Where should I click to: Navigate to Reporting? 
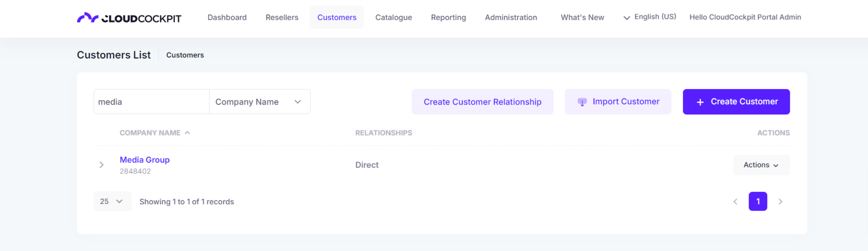click(x=448, y=17)
